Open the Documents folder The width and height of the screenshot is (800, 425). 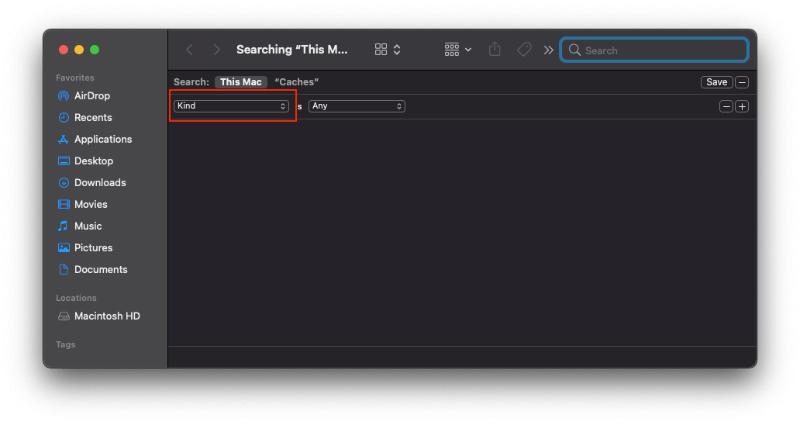point(92,269)
